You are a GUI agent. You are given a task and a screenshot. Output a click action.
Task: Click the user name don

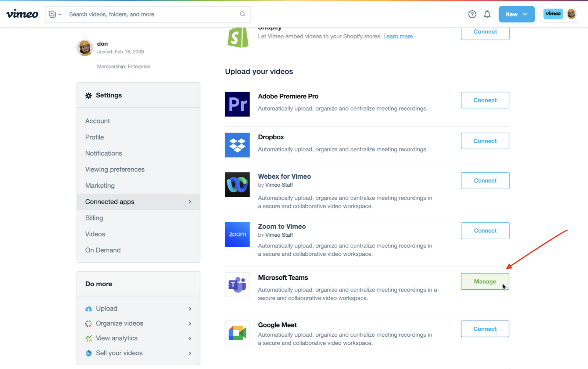102,44
